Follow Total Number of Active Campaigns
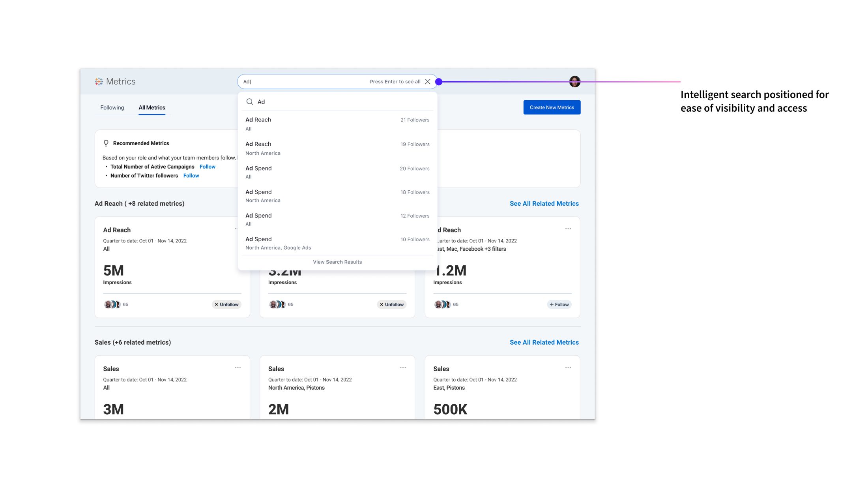The image size is (868, 488). coord(208,167)
